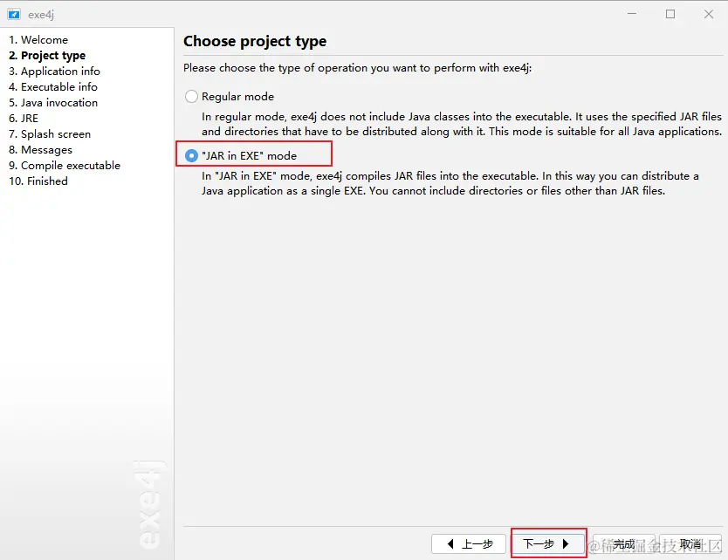This screenshot has width=728, height=560.
Task: Click the exe4j application icon in title bar
Action: coord(14,14)
